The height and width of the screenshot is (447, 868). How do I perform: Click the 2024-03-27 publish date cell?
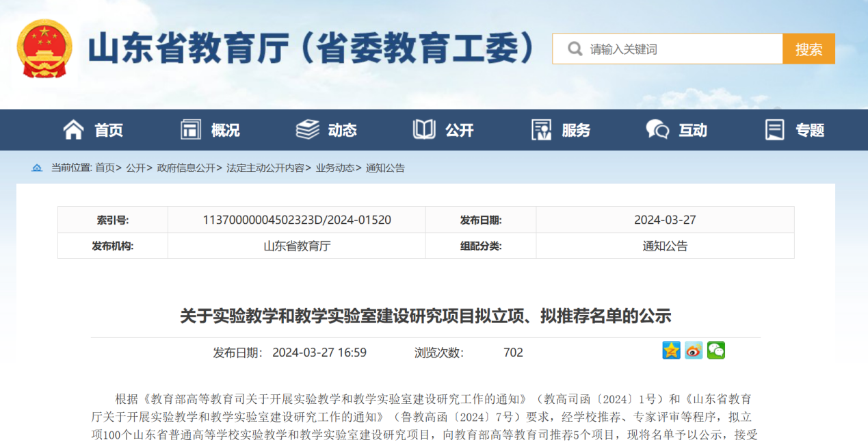[x=665, y=220]
